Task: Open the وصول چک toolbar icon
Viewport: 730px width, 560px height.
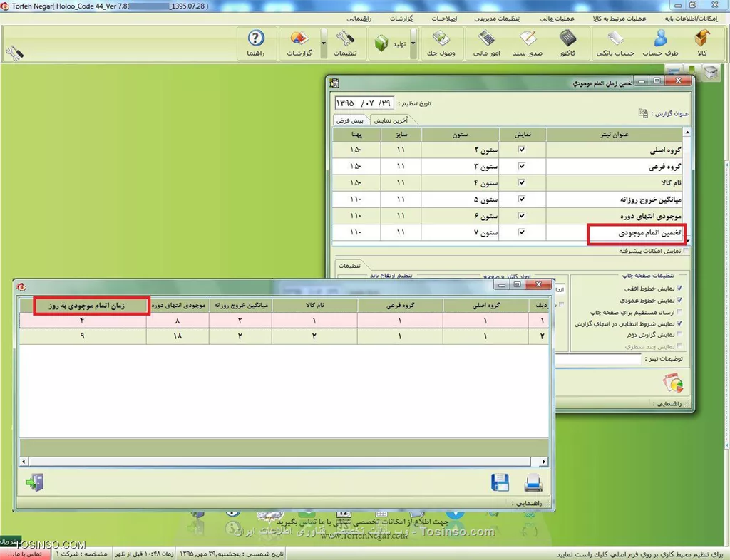Action: pos(441,43)
